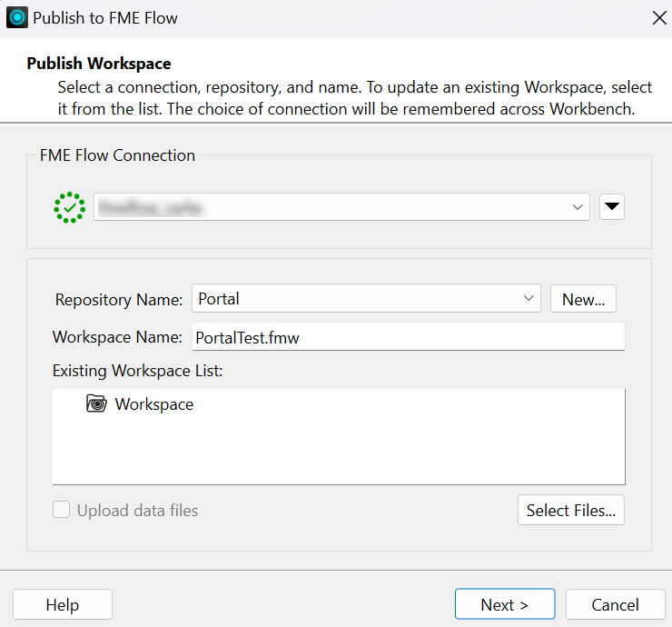Click the 'Upload data files' label text

click(x=137, y=511)
